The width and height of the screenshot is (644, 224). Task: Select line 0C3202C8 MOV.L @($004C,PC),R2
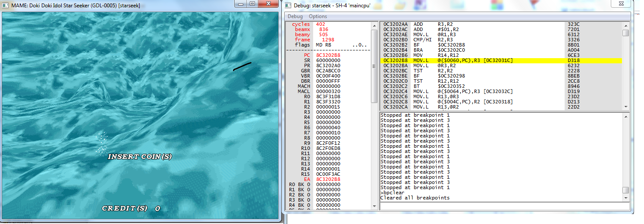tap(500, 102)
